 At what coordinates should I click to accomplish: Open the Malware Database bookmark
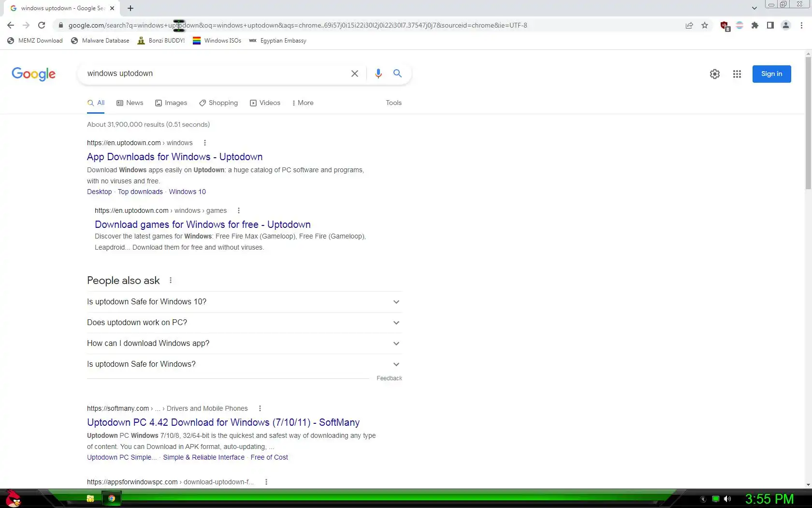pos(100,41)
